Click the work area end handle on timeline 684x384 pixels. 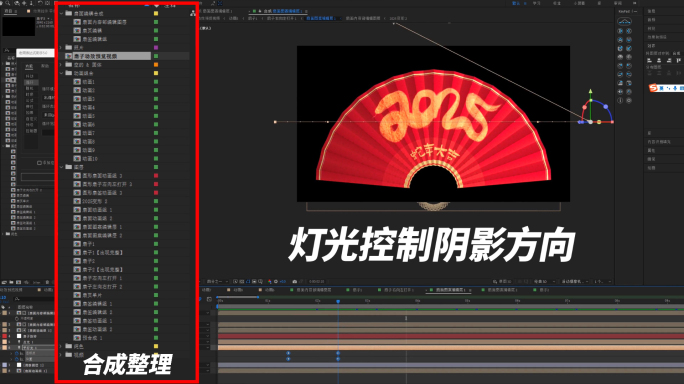[259, 297]
